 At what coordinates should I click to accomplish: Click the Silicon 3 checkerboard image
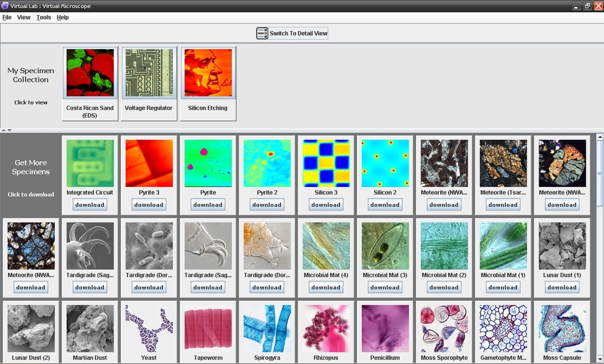pyautogui.click(x=326, y=163)
